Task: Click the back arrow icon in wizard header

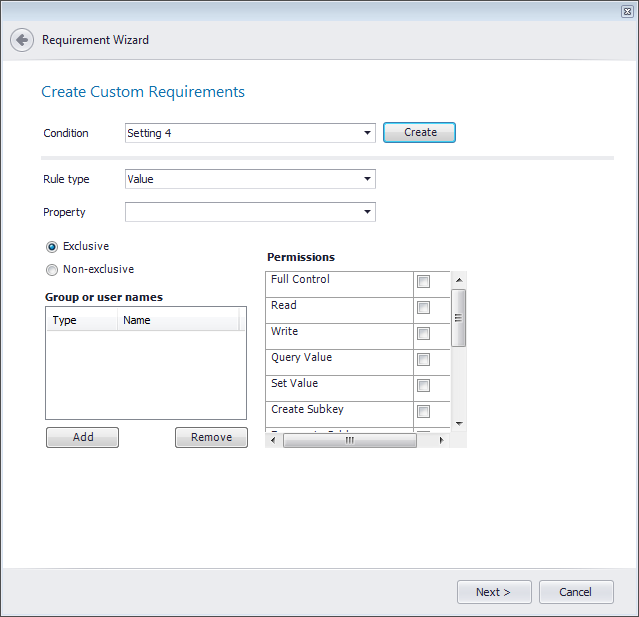Action: tap(22, 40)
